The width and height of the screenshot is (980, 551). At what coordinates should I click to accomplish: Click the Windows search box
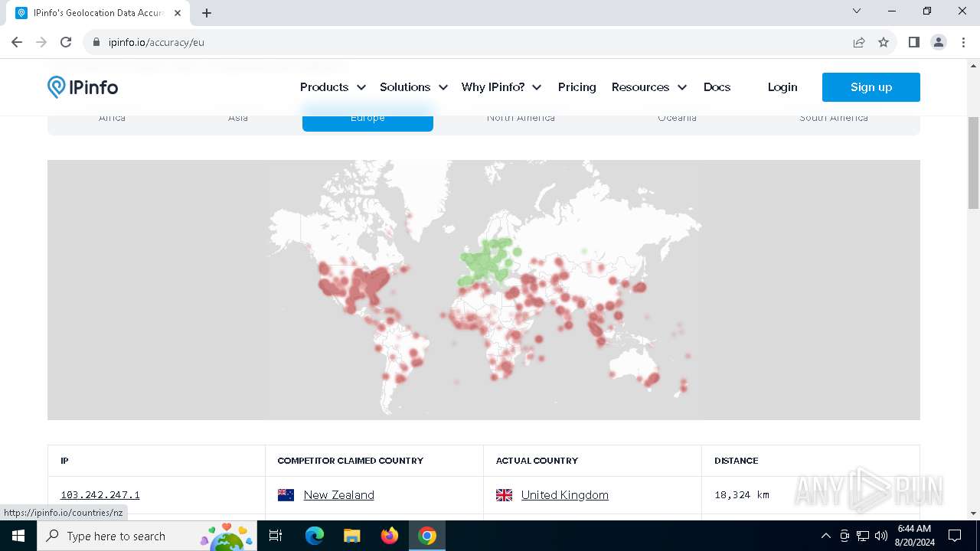click(x=149, y=536)
